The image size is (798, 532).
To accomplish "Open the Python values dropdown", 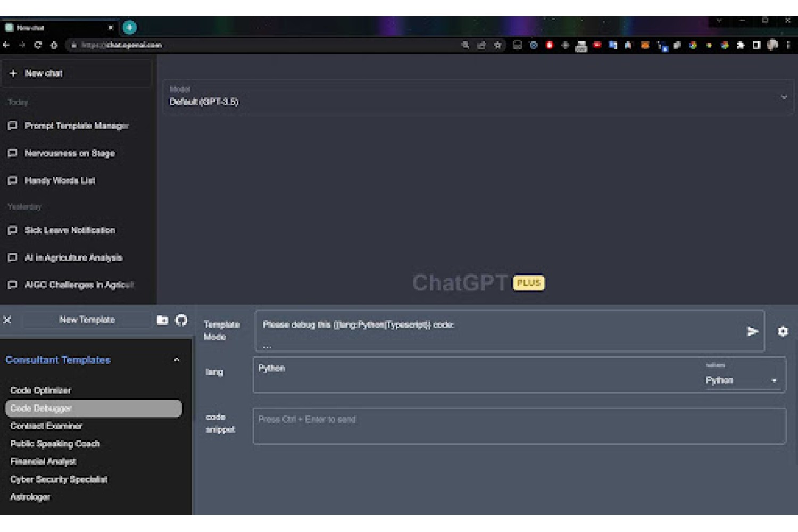I will 742,380.
